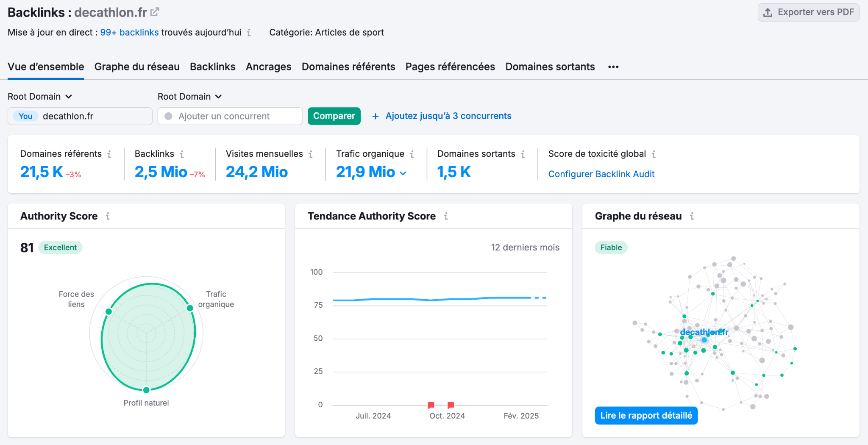Show info for Authority Score panel
Screen dimensions: 868x445
coord(108,216)
